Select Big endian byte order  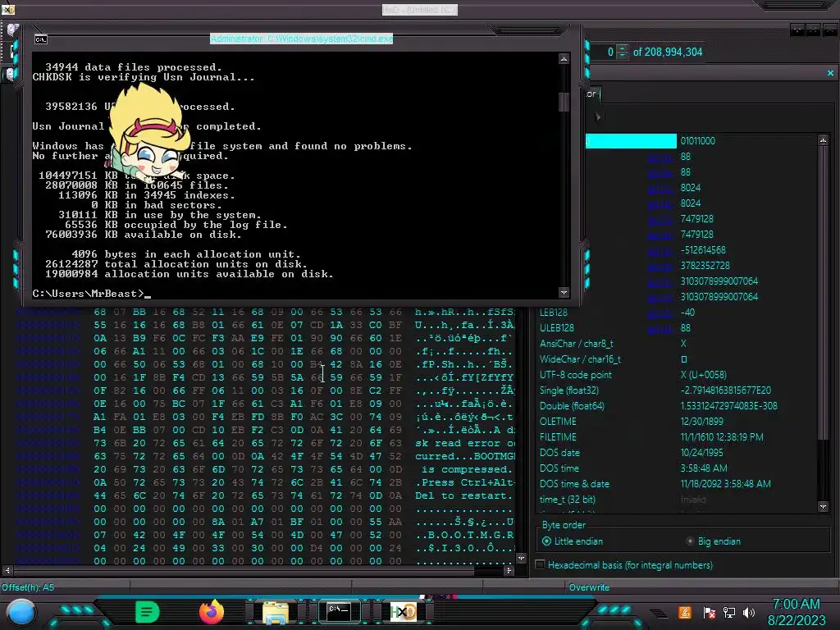pyautogui.click(x=714, y=541)
